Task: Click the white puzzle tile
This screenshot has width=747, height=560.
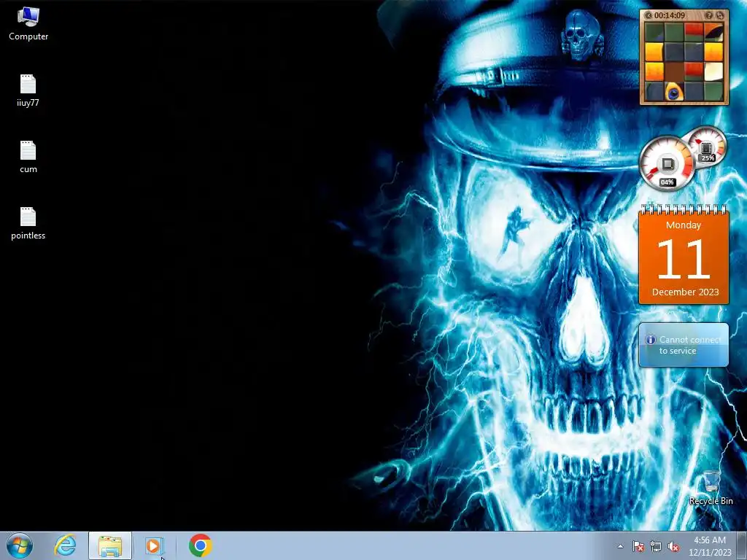Action: tap(713, 71)
